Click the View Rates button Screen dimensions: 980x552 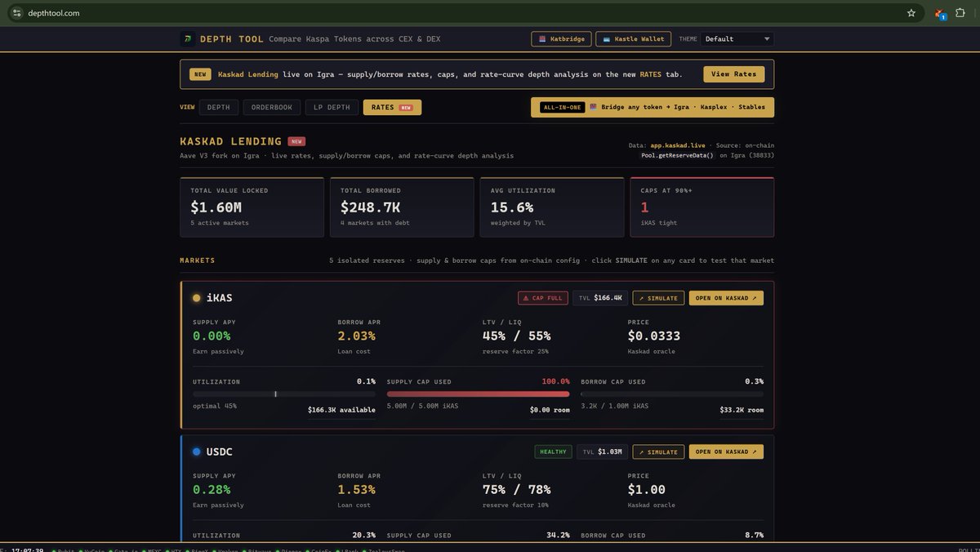(734, 74)
